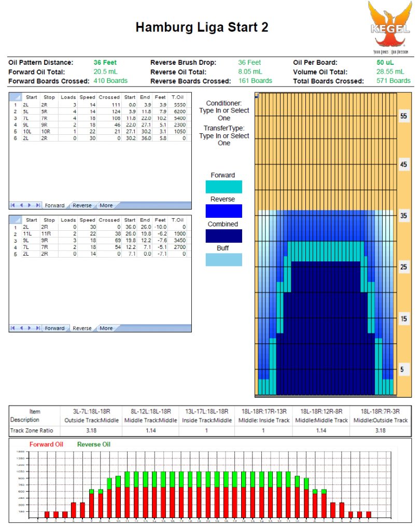Open More tab in upper table
Screen dimensions: 420x531
pyautogui.click(x=106, y=205)
